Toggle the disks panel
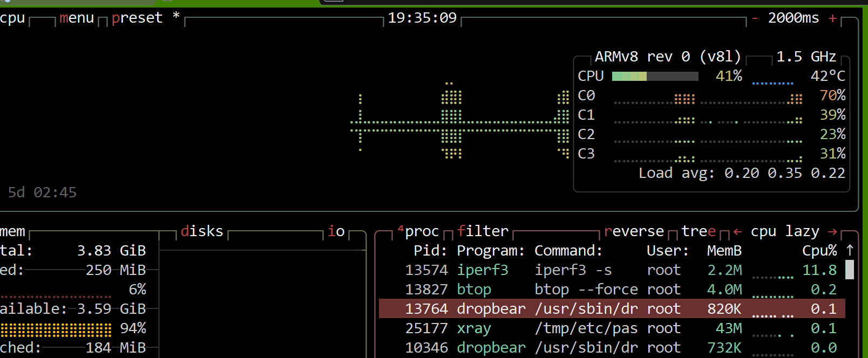This screenshot has width=868, height=358. 202,231
